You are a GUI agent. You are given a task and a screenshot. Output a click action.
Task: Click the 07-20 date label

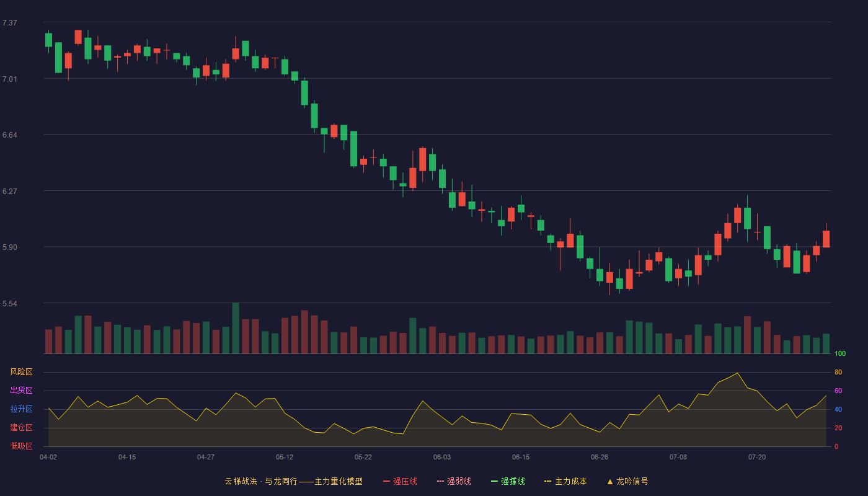click(x=757, y=457)
